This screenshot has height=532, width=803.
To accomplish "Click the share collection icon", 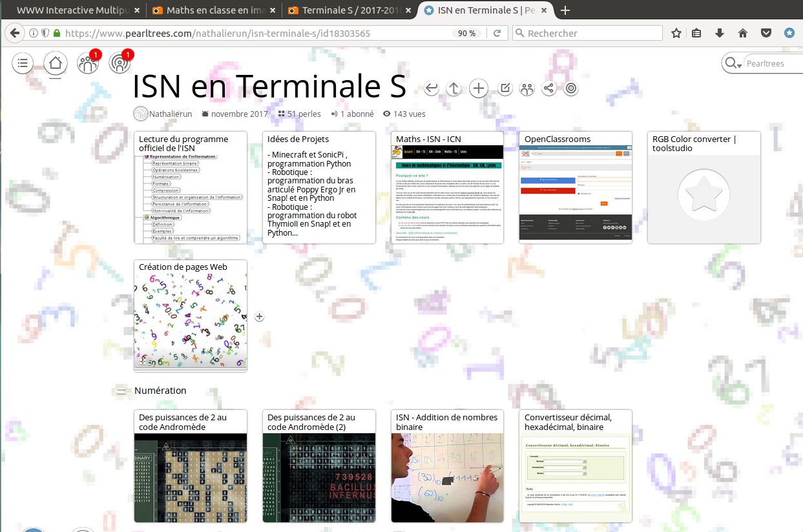I will (x=548, y=88).
